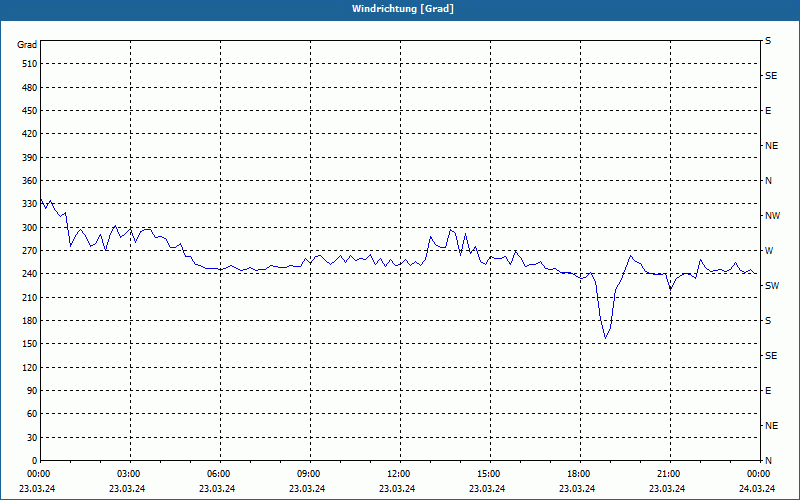The image size is (800, 500).
Task: Select the 60 y-axis tick label
Action: 32,414
